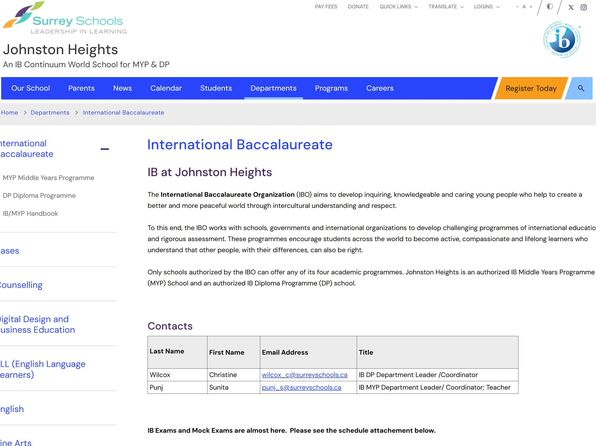Viewport: 596px width, 446px height.
Task: Open IB/MYP Handbook sidebar link
Action: [x=30, y=213]
